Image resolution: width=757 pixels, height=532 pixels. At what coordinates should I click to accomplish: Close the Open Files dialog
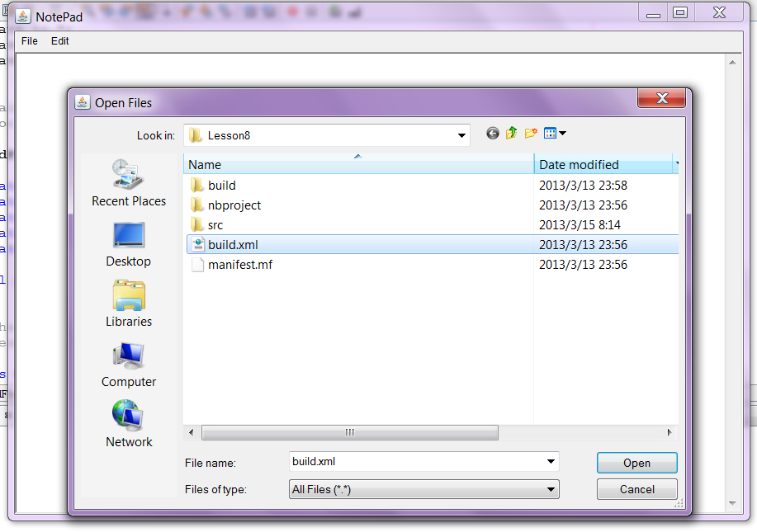[x=662, y=98]
